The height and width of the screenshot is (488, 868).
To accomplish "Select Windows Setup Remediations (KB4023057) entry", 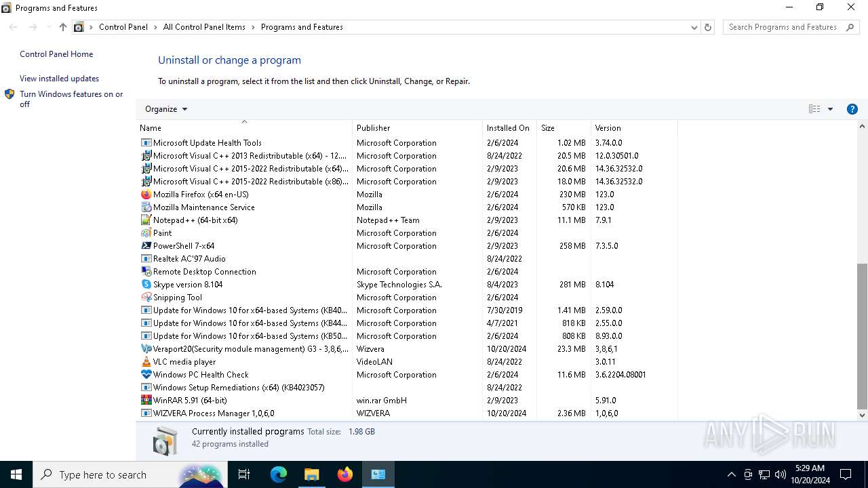I will 408,388.
